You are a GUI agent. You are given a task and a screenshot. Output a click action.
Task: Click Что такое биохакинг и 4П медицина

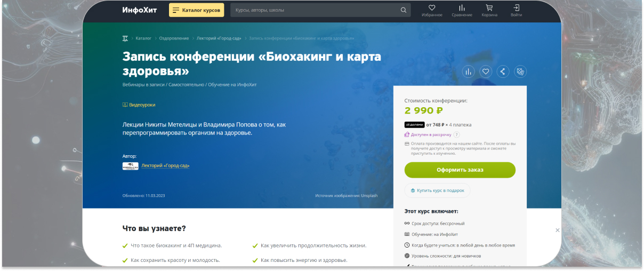coord(172,246)
